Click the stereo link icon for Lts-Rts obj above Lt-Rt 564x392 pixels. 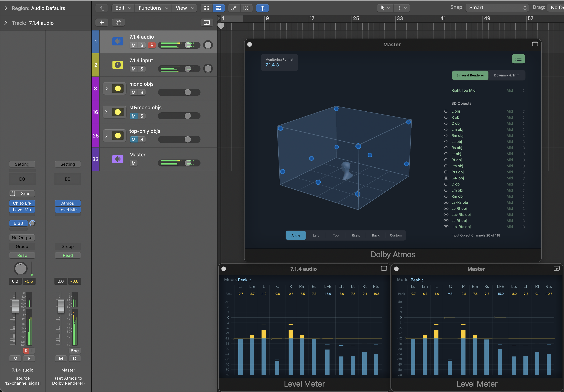(x=446, y=214)
